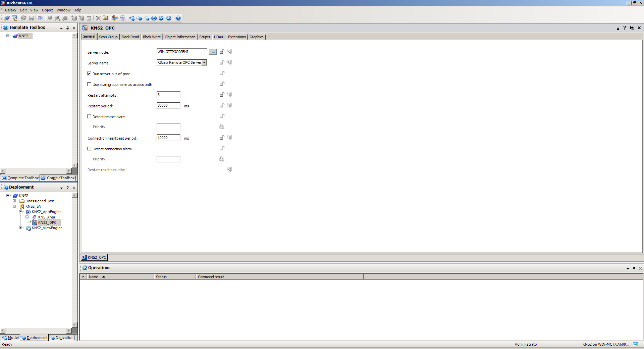
Task: Click the lock icon beside Server node
Action: [222, 52]
